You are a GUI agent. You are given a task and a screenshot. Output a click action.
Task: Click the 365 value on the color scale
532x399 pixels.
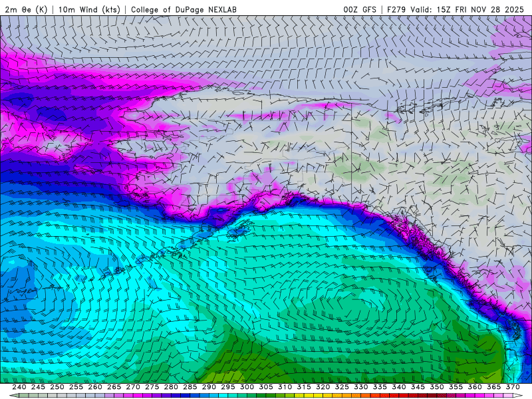click(x=494, y=387)
